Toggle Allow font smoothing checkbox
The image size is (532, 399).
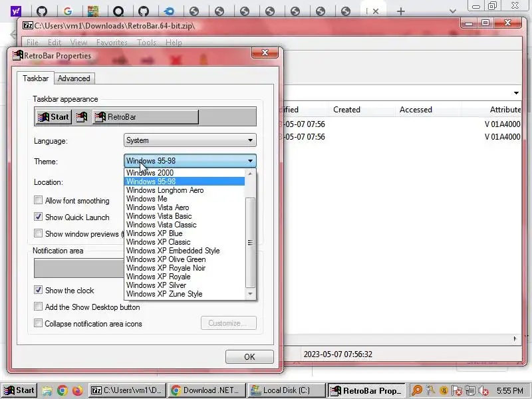[x=38, y=200]
